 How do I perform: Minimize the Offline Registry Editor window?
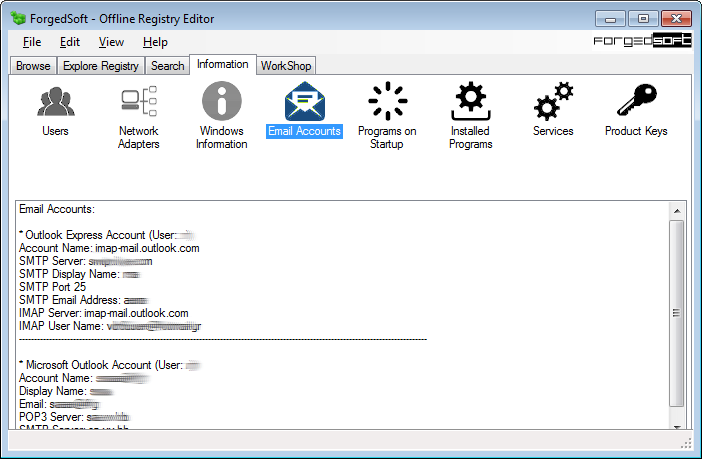tap(610, 19)
